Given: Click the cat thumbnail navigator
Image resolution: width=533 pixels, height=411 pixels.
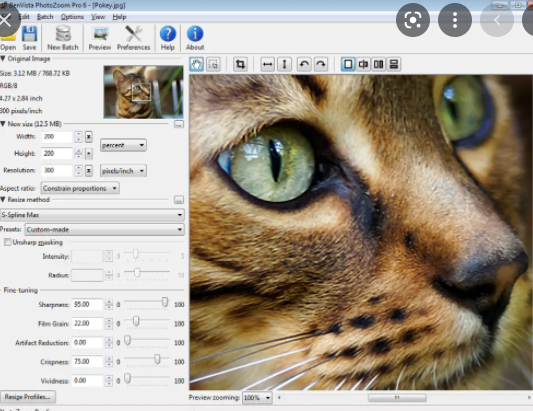Looking at the screenshot, I should (x=143, y=92).
